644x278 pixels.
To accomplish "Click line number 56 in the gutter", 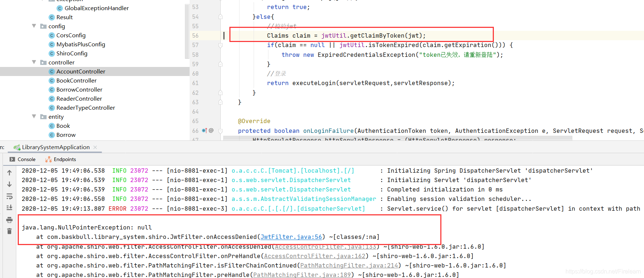I will (x=195, y=35).
